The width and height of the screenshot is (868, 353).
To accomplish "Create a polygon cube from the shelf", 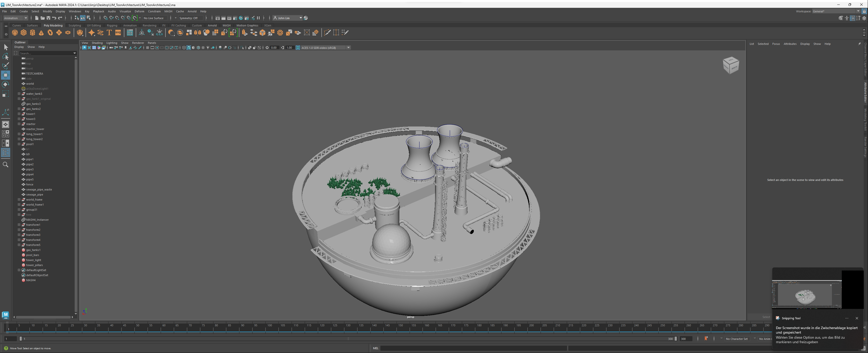I will (x=24, y=33).
